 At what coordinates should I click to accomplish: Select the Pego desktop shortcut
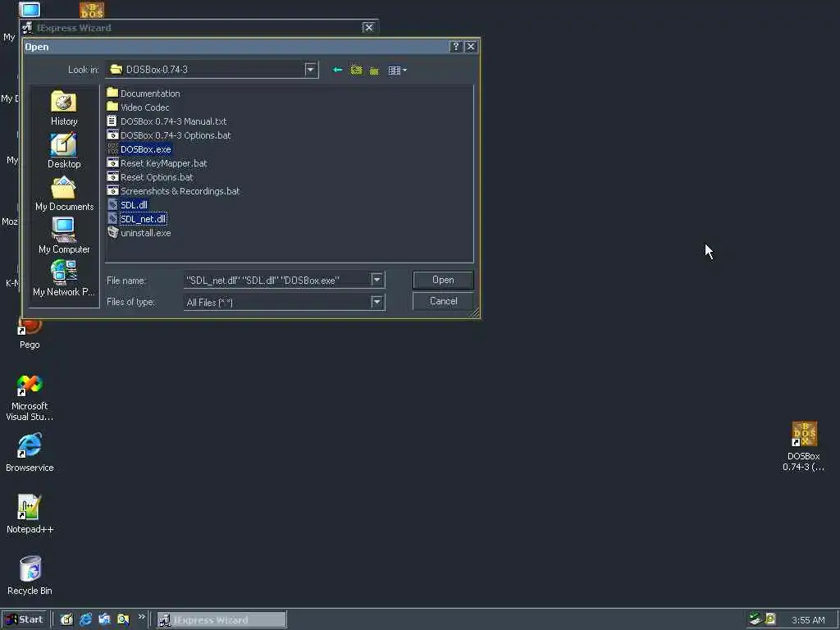[x=30, y=333]
